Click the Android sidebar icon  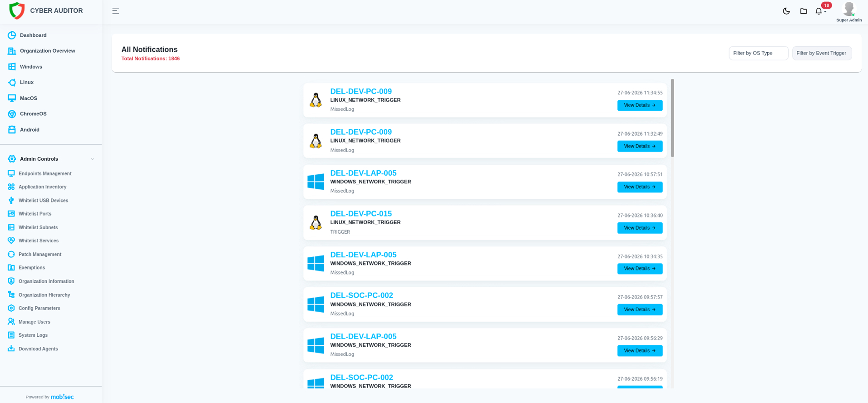[12, 130]
